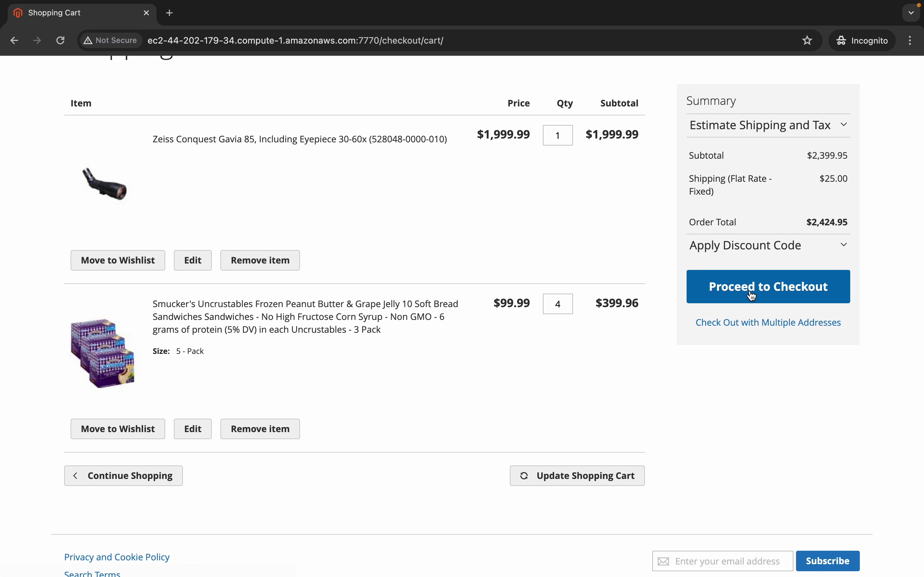This screenshot has height=577, width=924.
Task: Open Check Out with Multiple Addresses link
Action: [768, 322]
